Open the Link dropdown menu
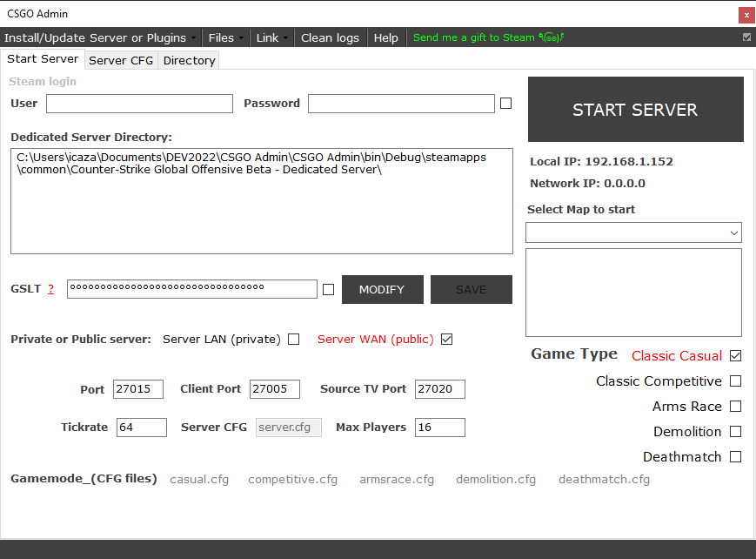 [x=272, y=37]
